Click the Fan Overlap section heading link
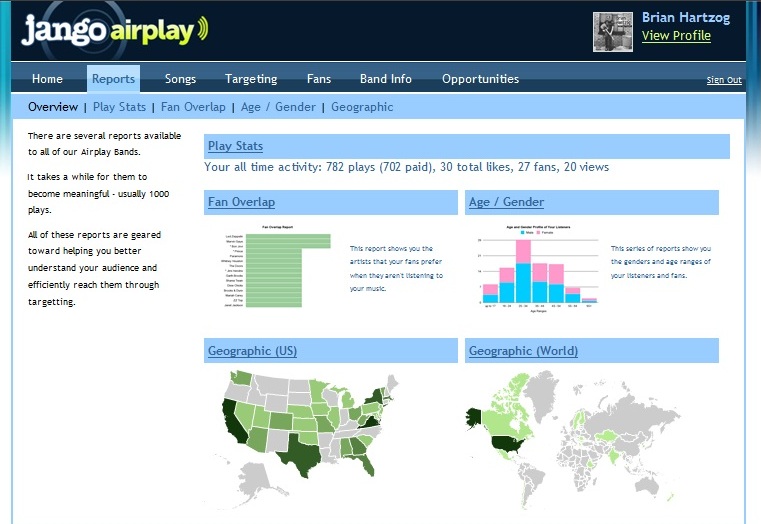Image resolution: width=761 pixels, height=524 pixels. click(x=241, y=202)
